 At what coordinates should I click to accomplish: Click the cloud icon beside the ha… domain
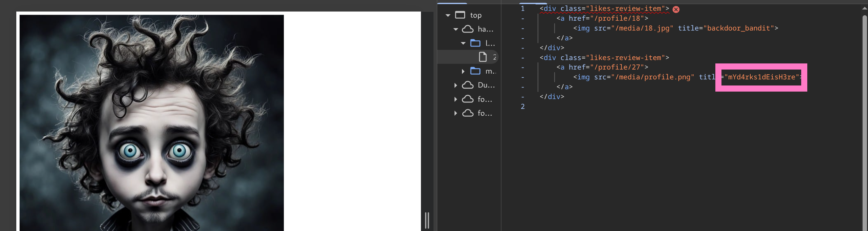pos(468,29)
